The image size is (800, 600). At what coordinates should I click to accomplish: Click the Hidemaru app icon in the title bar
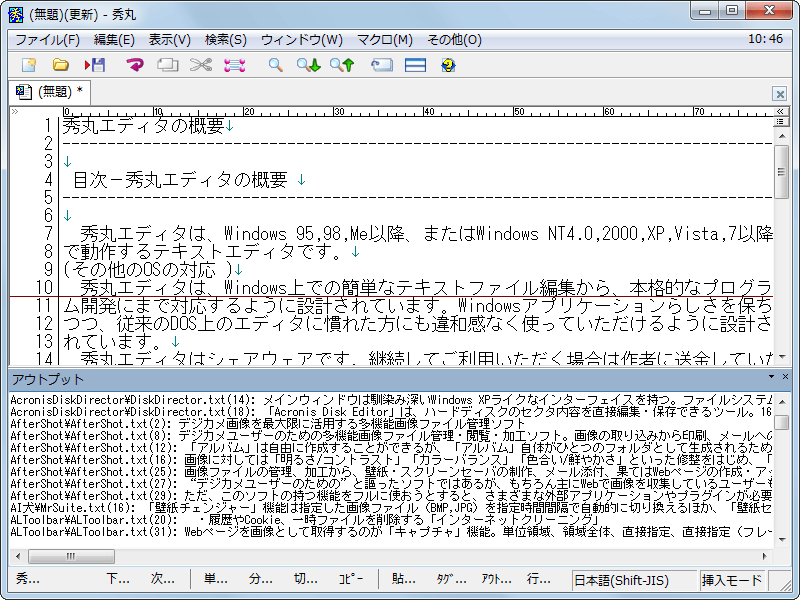16,14
